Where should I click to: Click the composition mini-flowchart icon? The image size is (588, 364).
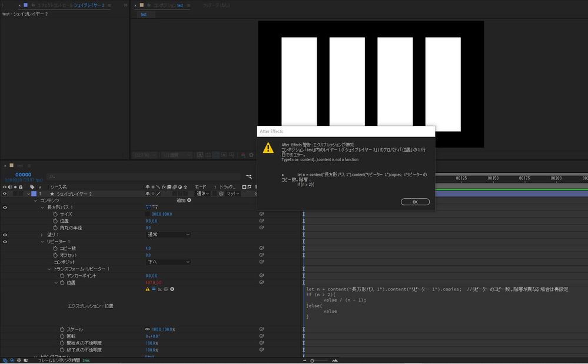[249, 176]
